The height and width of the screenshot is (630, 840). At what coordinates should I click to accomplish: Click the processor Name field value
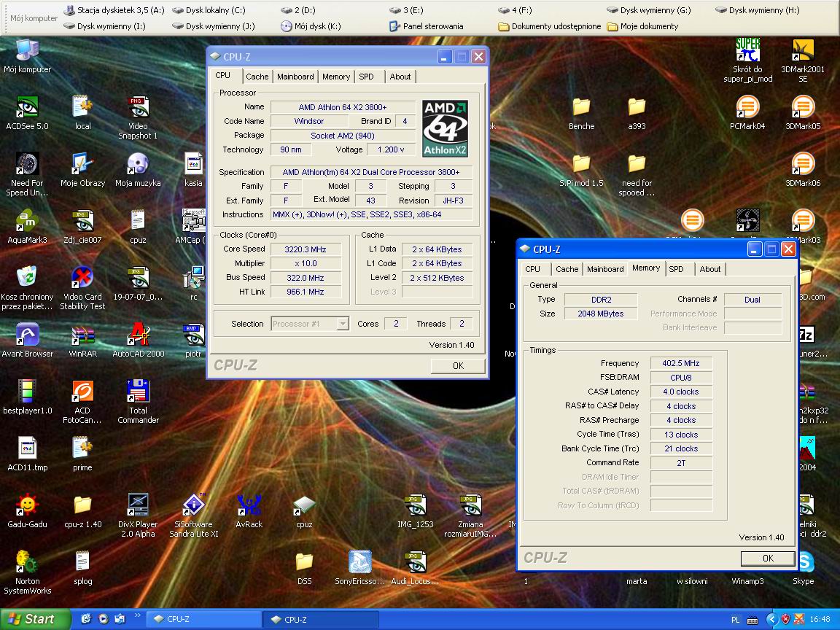pos(343,107)
